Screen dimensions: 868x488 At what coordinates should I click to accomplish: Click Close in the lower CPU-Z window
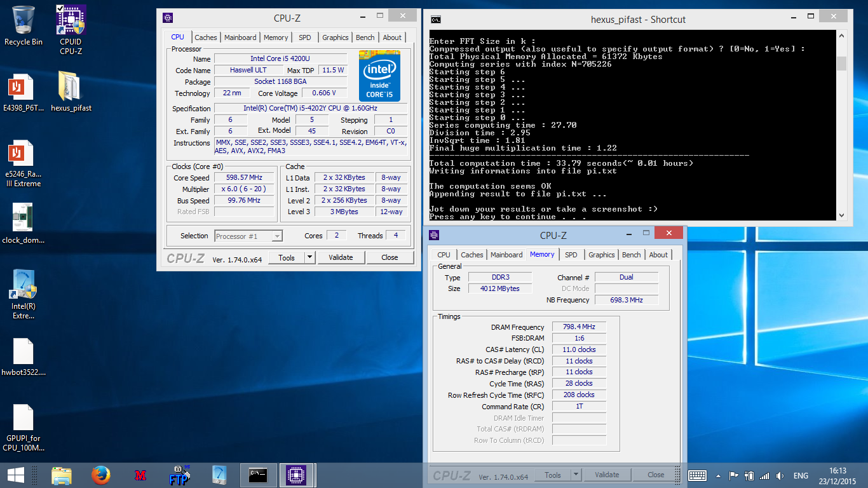[x=656, y=475]
